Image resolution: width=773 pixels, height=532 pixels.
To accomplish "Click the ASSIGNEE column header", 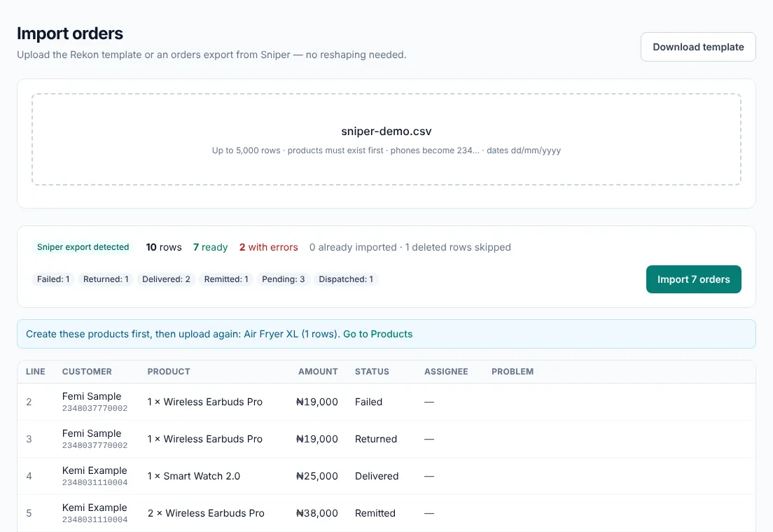I will pos(446,371).
